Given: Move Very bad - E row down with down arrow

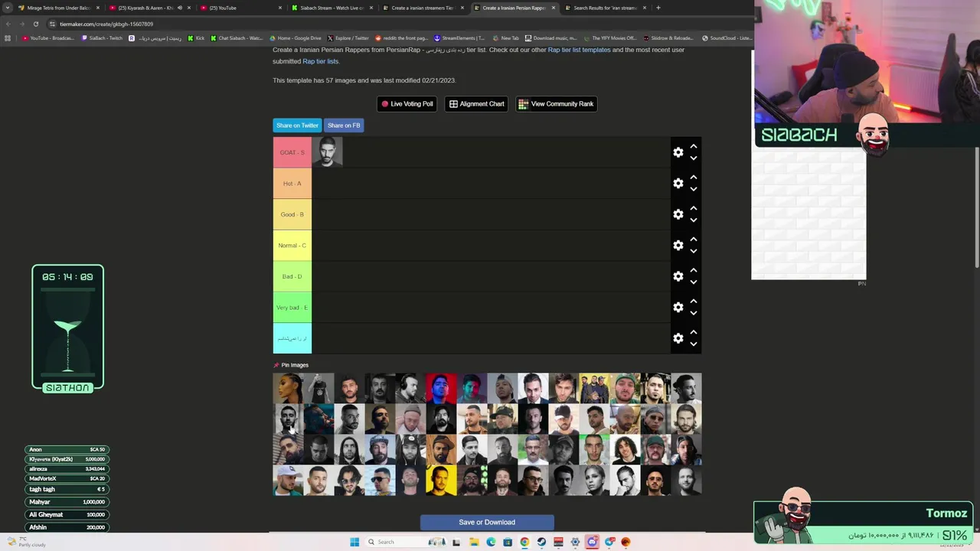Looking at the screenshot, I should click(694, 313).
